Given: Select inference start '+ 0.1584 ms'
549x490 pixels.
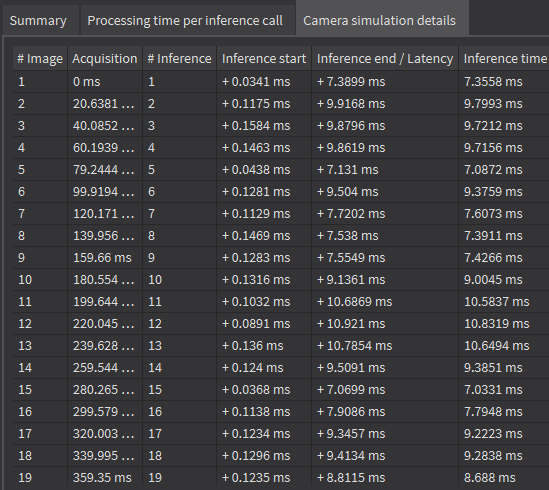Looking at the screenshot, I should tap(264, 126).
